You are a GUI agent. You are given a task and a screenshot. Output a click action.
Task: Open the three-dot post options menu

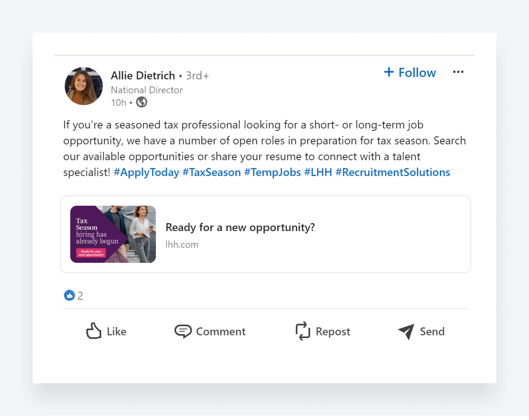(458, 72)
